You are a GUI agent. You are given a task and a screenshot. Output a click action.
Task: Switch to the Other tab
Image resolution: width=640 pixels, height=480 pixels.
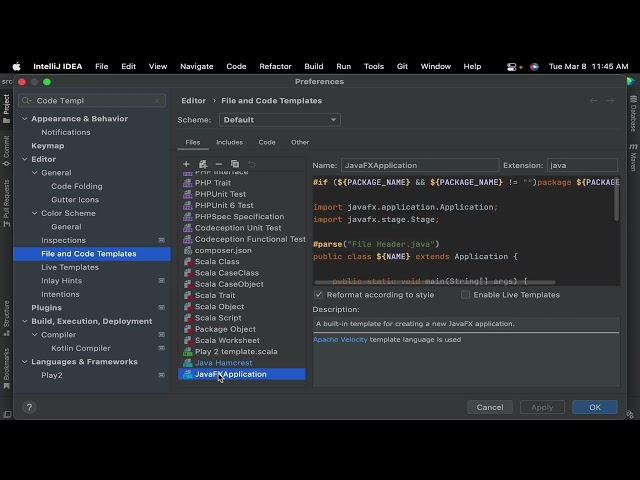[300, 142]
